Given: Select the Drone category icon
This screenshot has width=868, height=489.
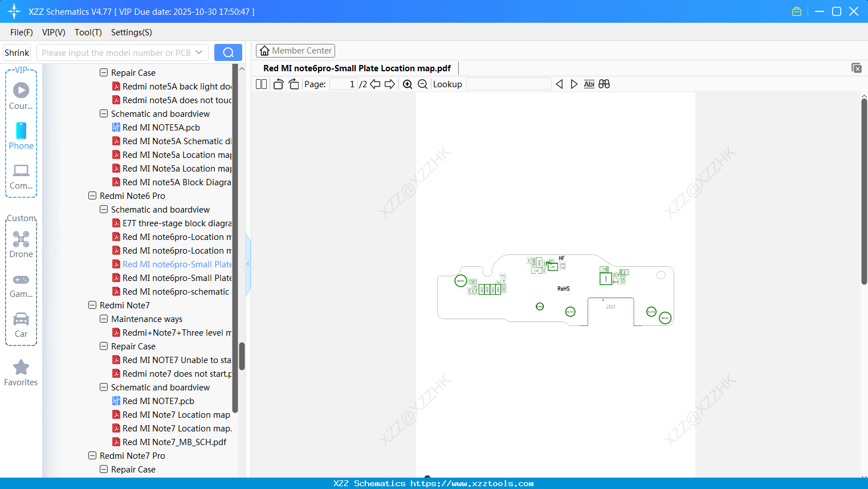Looking at the screenshot, I should pos(21,244).
